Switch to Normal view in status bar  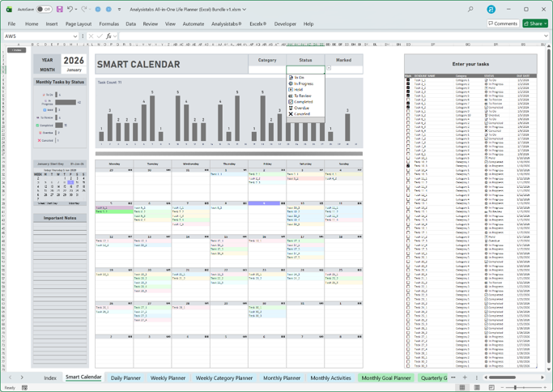point(462,387)
